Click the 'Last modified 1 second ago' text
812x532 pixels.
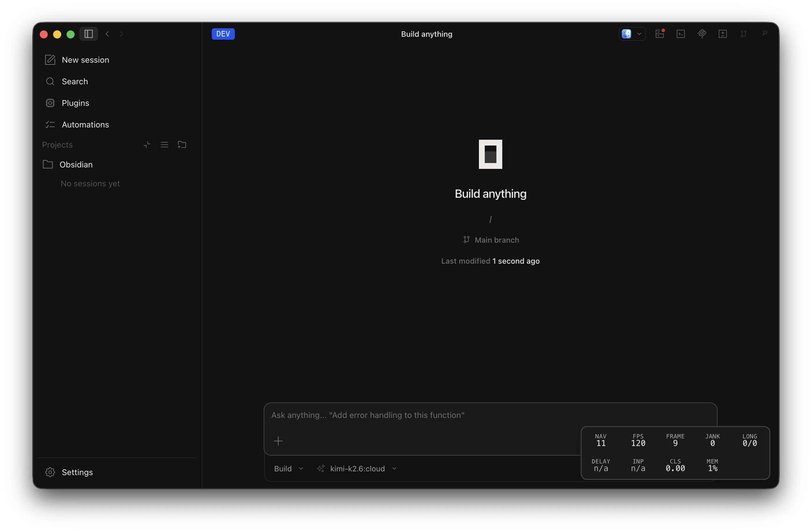pyautogui.click(x=490, y=261)
